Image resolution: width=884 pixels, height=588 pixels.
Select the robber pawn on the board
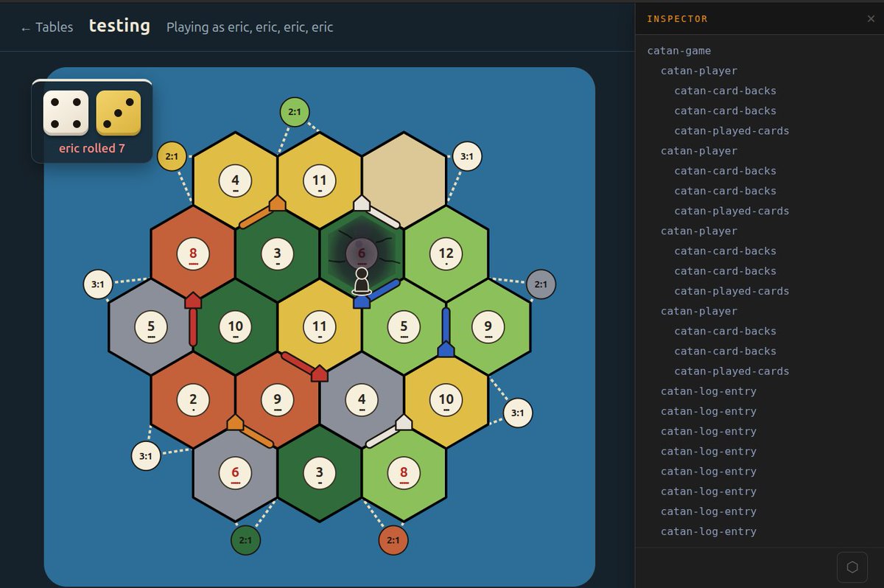pyautogui.click(x=362, y=281)
